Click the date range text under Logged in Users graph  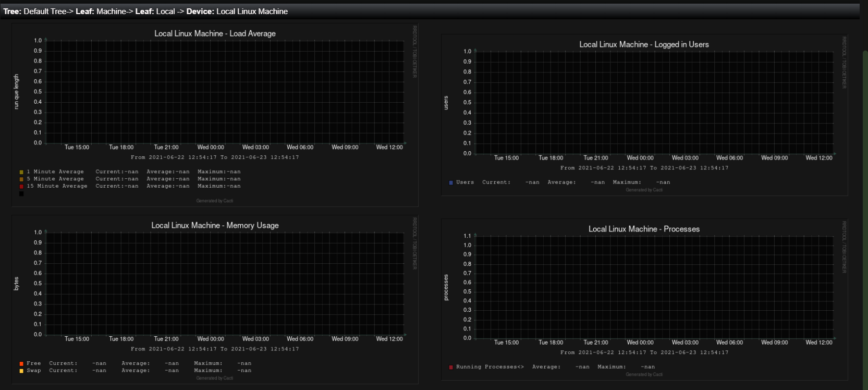tap(644, 168)
